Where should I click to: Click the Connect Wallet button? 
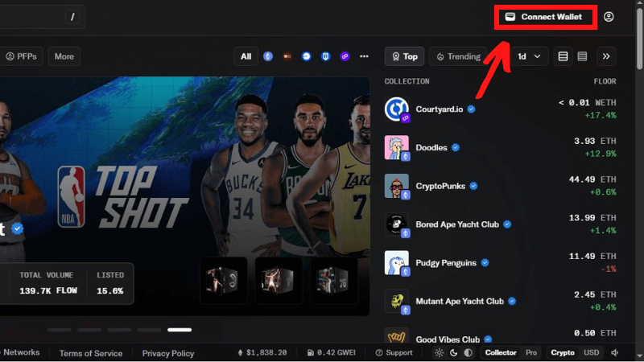(546, 17)
